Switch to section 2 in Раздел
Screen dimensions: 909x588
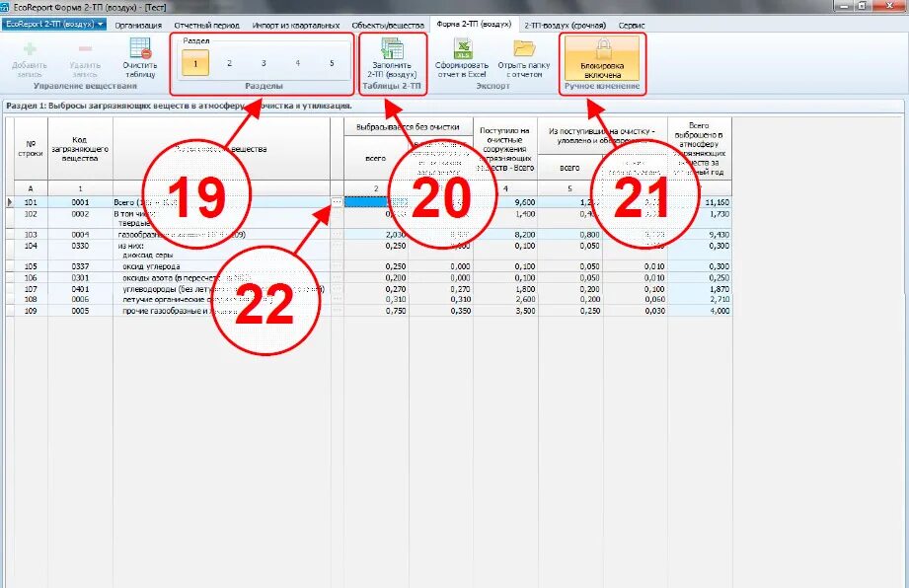point(230,63)
